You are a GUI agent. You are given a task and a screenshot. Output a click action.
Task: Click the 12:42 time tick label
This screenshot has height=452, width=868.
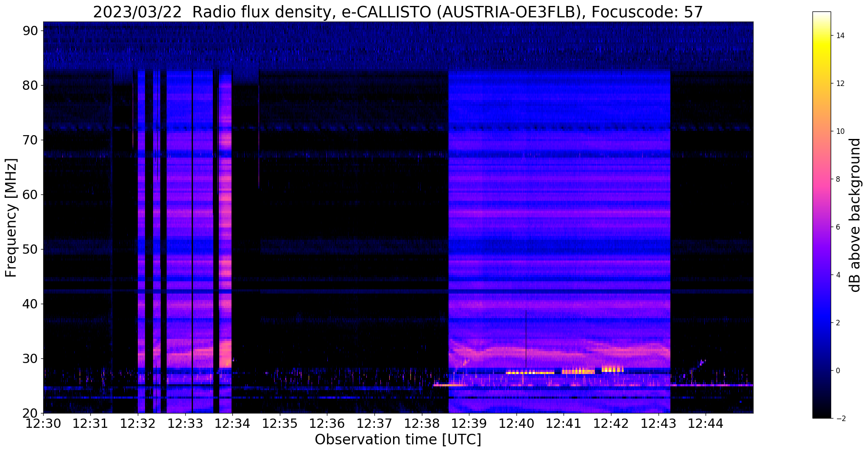pyautogui.click(x=611, y=423)
